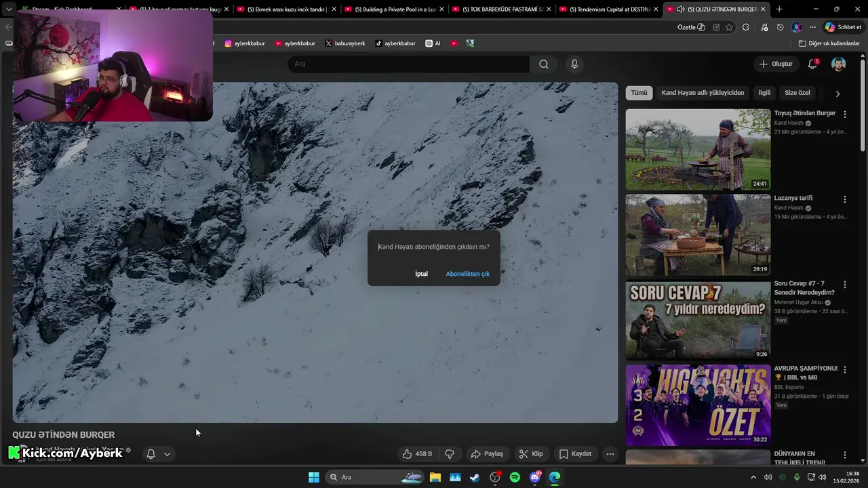Select the İlgili filter chip
Screen dimensions: 868x488
point(764,93)
